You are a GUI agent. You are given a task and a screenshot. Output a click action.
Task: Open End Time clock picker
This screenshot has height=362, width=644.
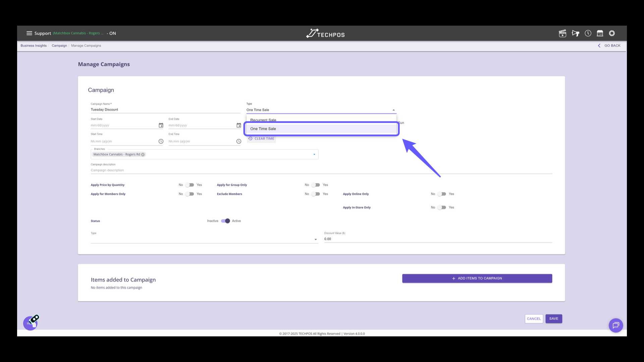coord(239,141)
